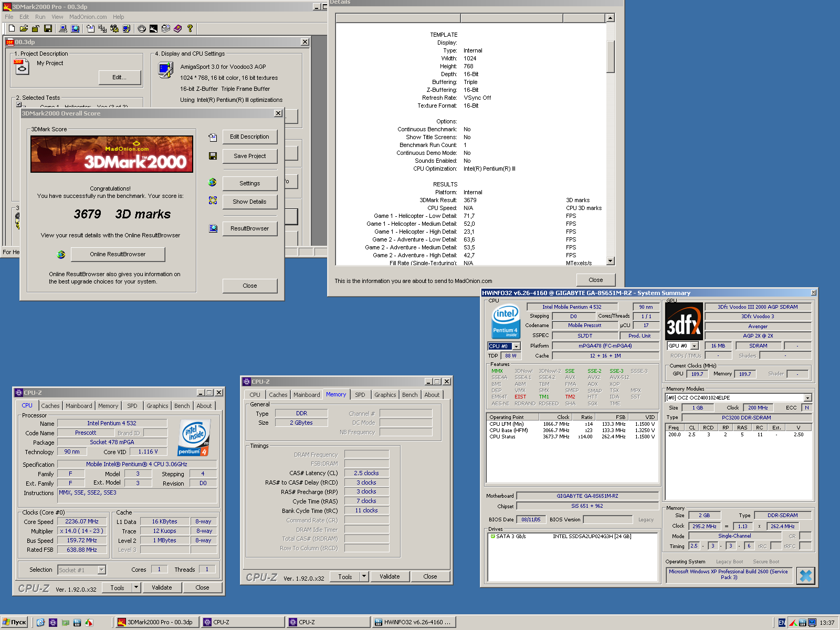Click the Intel Pentium 4 logo in CPU-Z
Screen dimensions: 840x630
pos(194,437)
